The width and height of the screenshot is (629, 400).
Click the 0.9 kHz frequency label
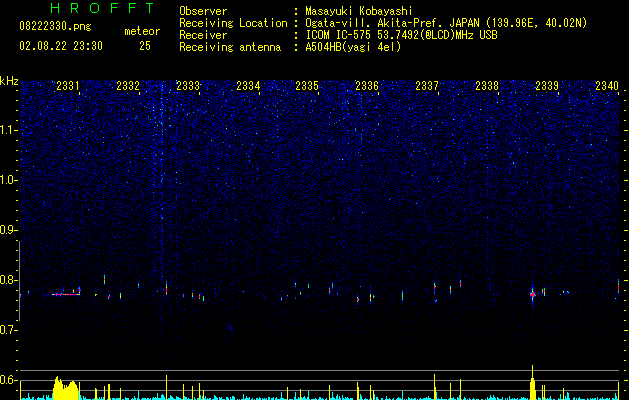click(x=8, y=230)
